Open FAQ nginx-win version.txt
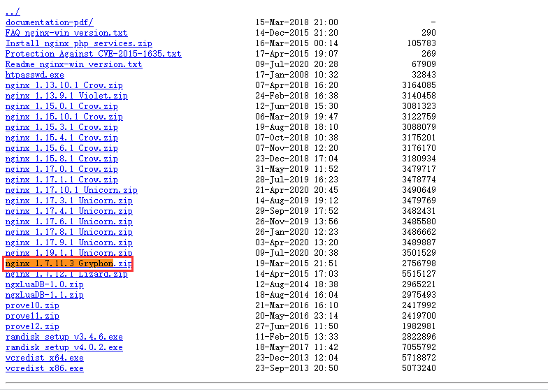 point(66,33)
